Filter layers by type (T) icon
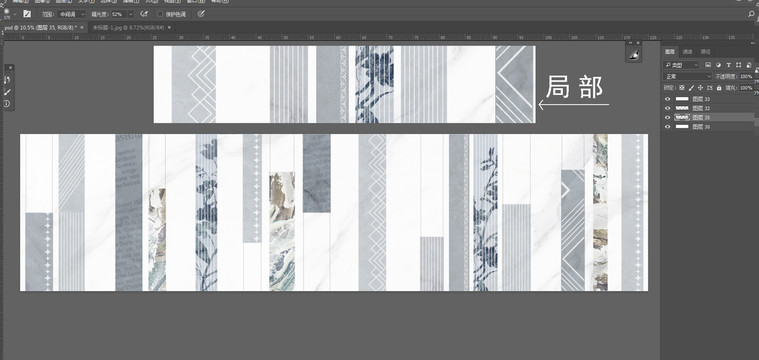This screenshot has height=360, width=759. [729, 65]
